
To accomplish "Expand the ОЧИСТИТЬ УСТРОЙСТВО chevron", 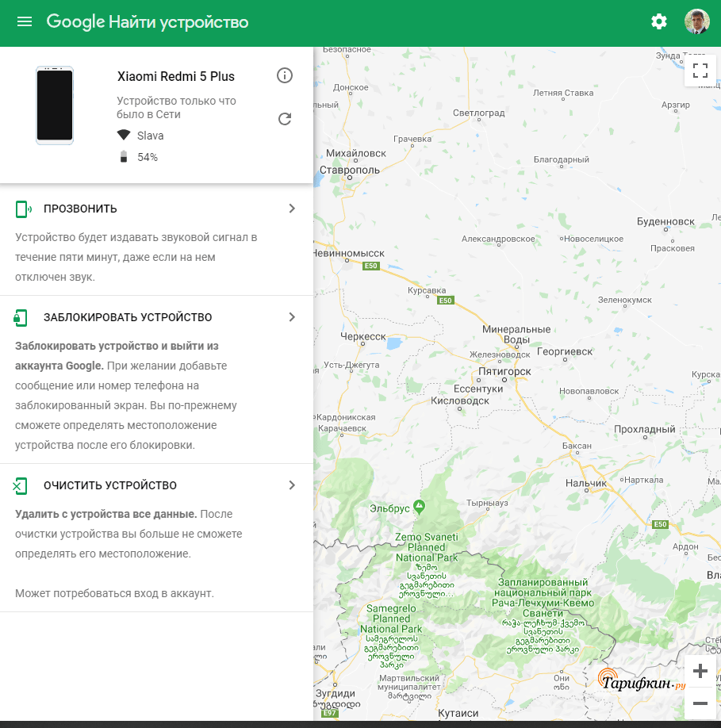I will 292,485.
